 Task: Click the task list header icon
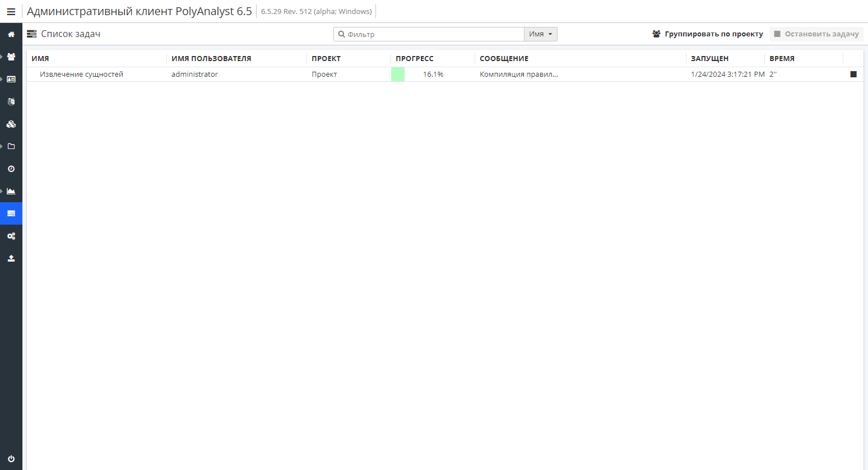32,34
